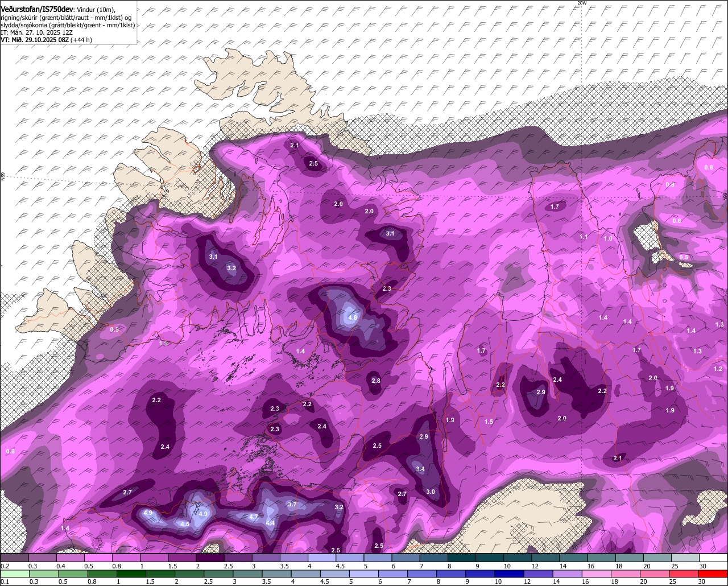Click the 0.6 value on the map
This screenshot has height=586, width=728.
click(x=677, y=221)
